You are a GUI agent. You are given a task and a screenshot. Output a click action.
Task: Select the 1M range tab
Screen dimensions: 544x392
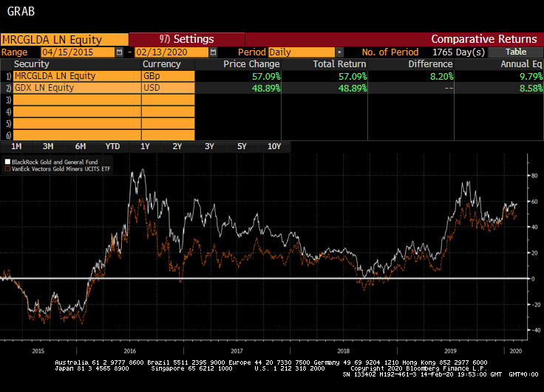(x=16, y=147)
